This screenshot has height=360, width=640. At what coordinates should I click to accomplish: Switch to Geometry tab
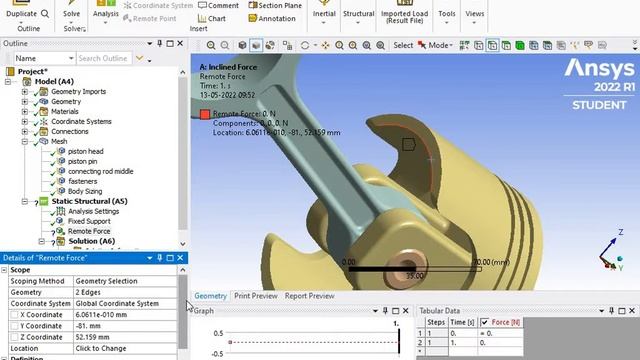[x=210, y=296]
